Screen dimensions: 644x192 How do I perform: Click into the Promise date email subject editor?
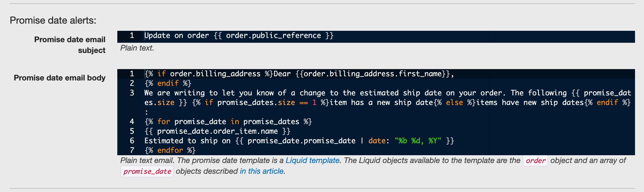point(376,36)
